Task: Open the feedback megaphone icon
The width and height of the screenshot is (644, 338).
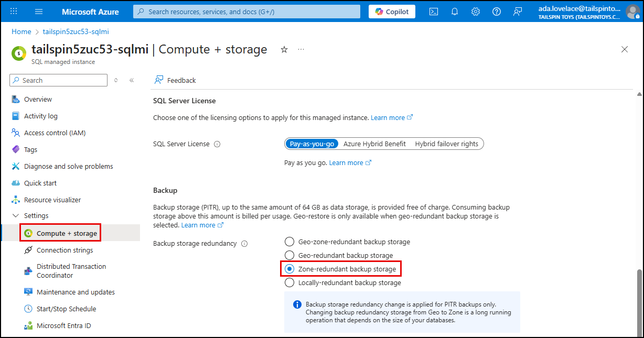Action: click(x=518, y=11)
